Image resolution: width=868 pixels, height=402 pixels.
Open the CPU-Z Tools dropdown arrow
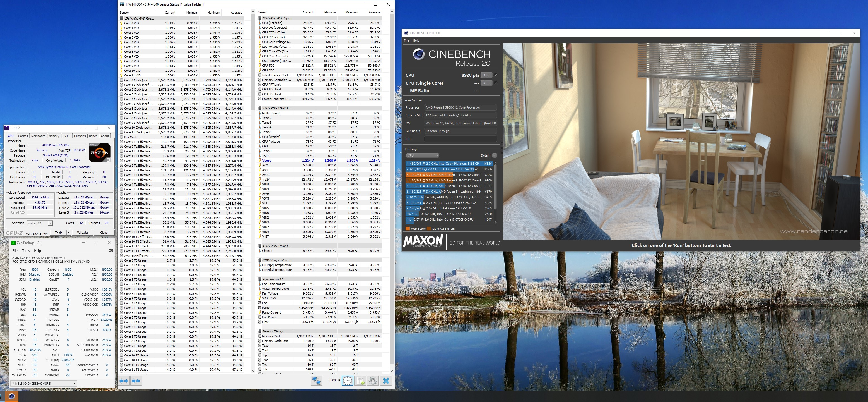[68, 232]
